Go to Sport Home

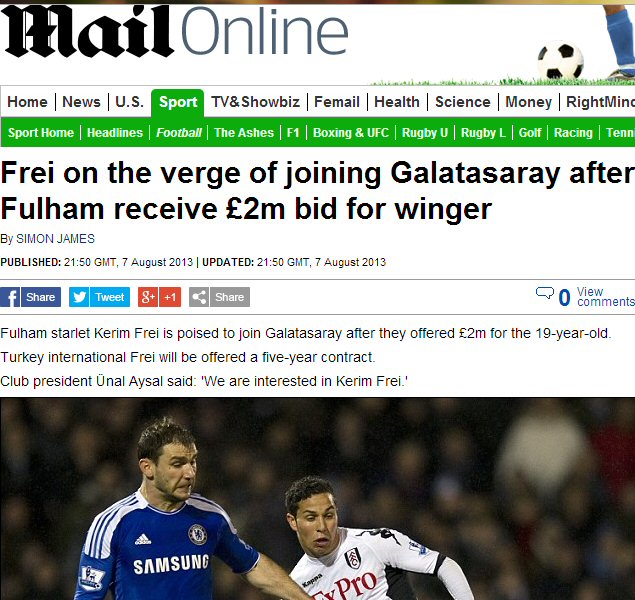pyautogui.click(x=41, y=133)
